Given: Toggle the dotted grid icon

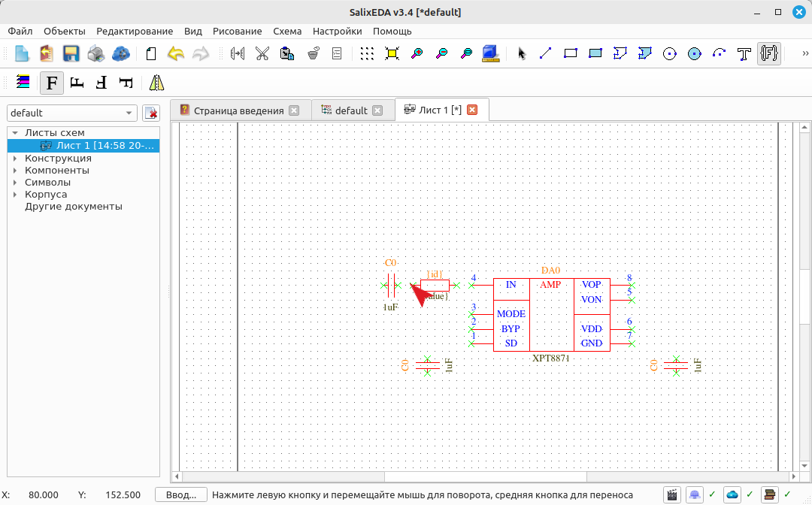Looking at the screenshot, I should 367,53.
